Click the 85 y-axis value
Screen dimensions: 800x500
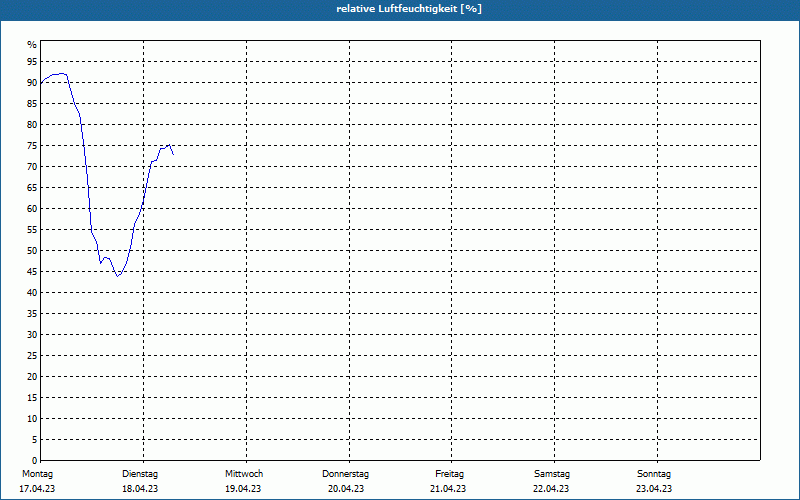[x=32, y=104]
